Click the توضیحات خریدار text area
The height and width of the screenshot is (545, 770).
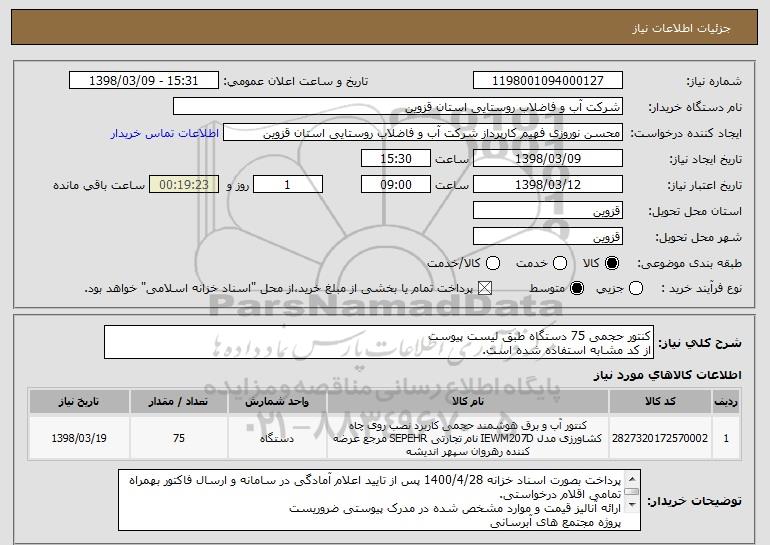pos(380,500)
